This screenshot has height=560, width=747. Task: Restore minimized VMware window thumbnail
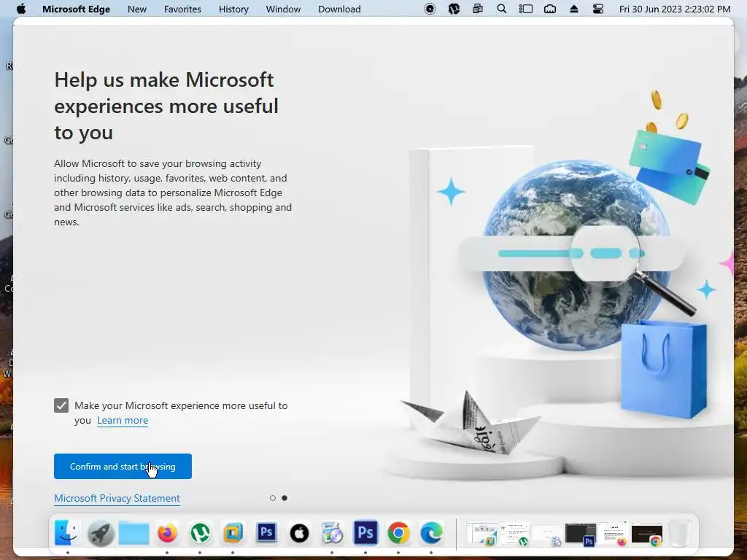click(481, 533)
